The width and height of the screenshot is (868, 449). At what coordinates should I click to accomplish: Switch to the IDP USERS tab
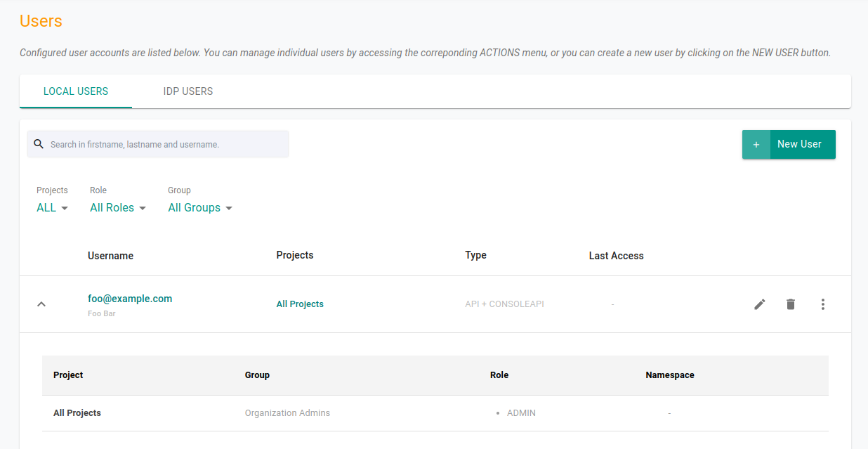188,91
